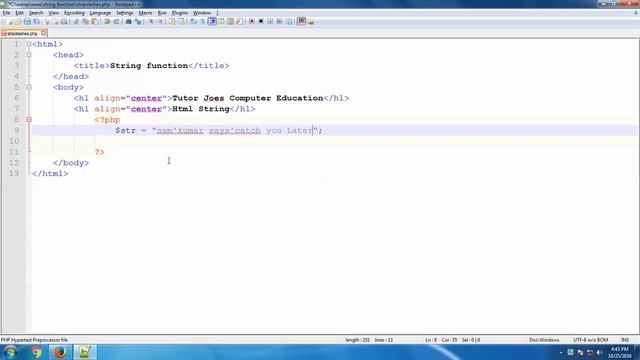Click the Open file folder icon
640x360 pixels.
coord(18,21)
